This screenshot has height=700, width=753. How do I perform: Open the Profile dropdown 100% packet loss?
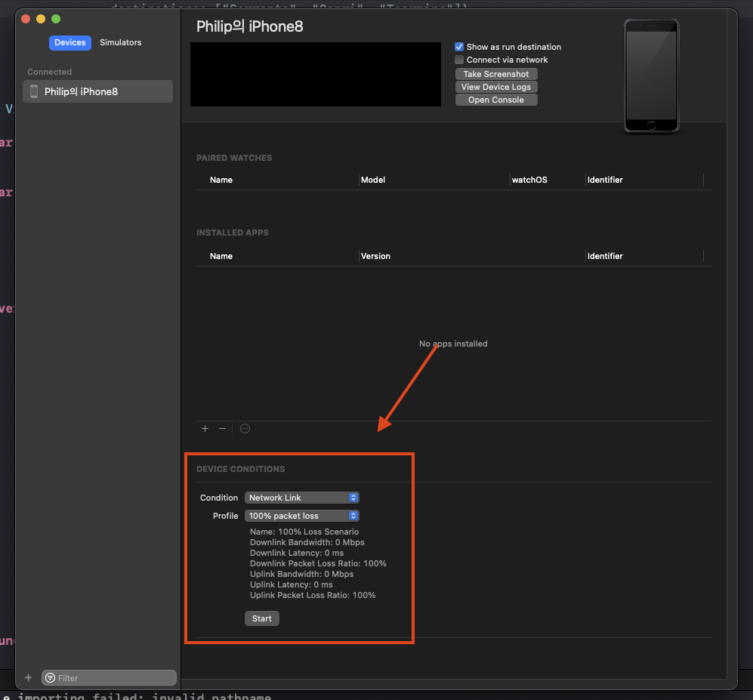tap(302, 516)
